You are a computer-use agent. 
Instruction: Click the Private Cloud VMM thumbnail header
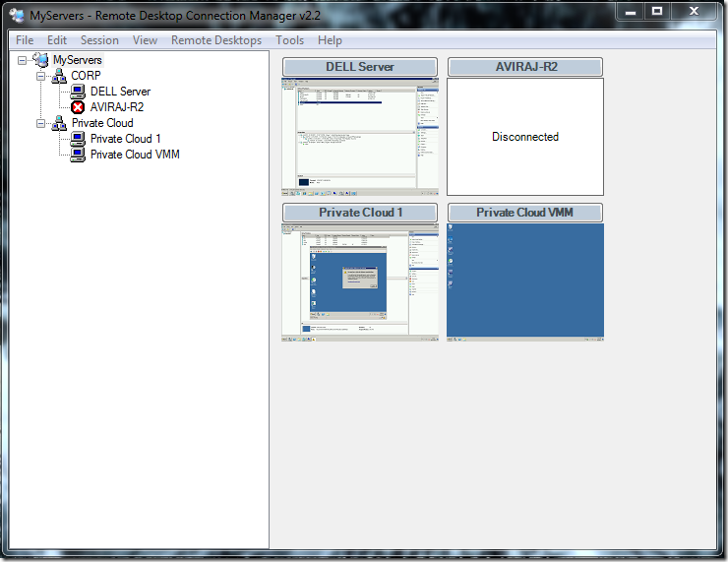click(525, 213)
